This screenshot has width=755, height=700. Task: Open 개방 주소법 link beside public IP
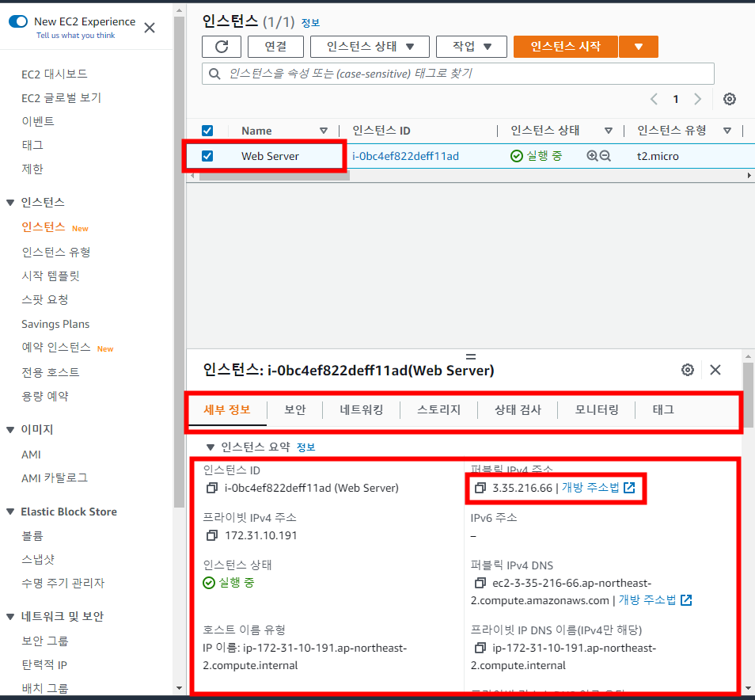pyautogui.click(x=590, y=488)
